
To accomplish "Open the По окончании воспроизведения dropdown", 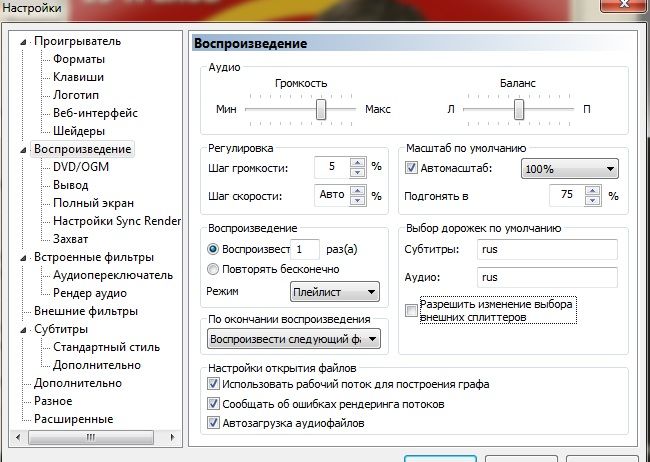I will pos(292,340).
